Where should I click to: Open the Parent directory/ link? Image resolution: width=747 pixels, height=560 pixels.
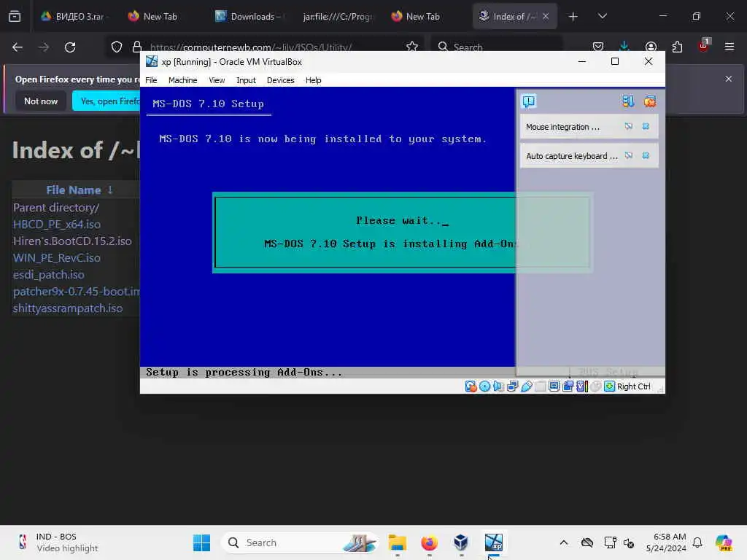click(x=56, y=208)
